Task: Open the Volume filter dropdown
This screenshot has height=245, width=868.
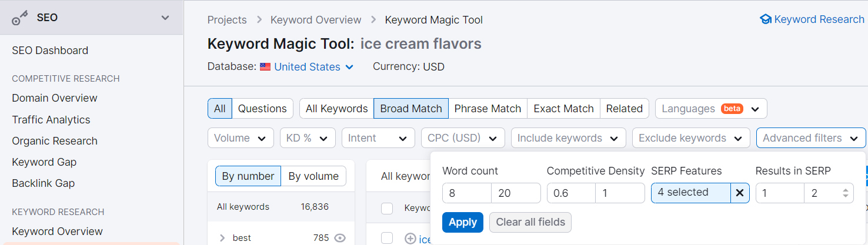Action: coord(241,138)
